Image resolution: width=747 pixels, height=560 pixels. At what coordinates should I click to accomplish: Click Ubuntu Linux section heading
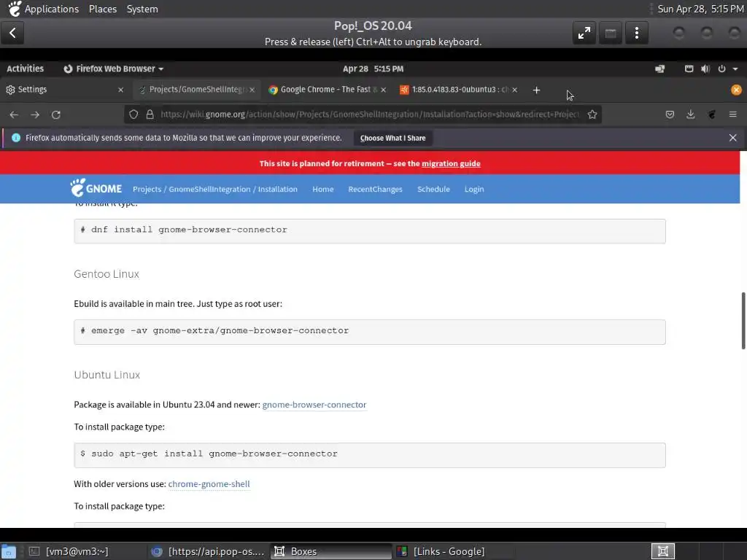107,375
